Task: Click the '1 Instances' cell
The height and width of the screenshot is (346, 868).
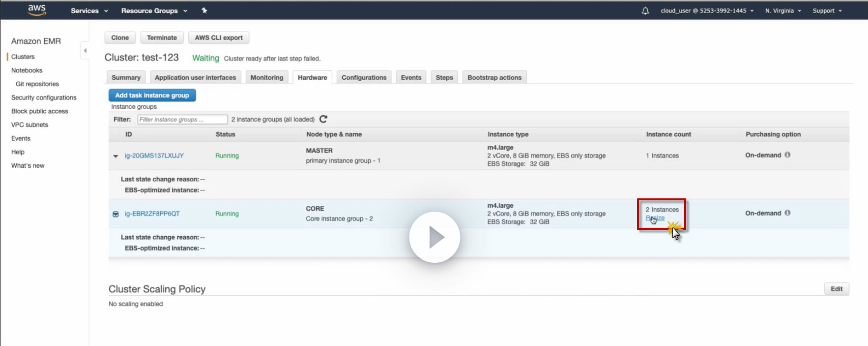Action: point(662,156)
